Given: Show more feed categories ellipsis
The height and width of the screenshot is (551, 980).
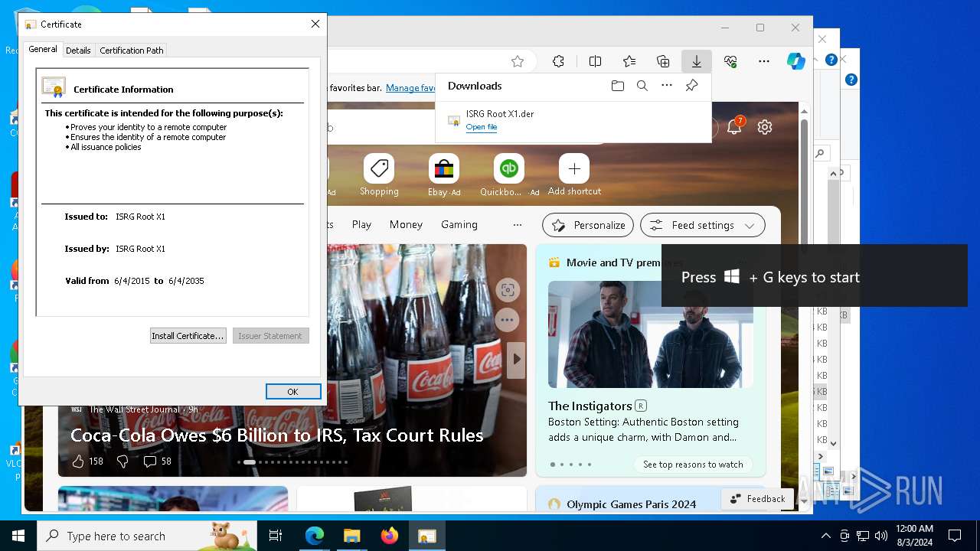Looking at the screenshot, I should [x=518, y=225].
